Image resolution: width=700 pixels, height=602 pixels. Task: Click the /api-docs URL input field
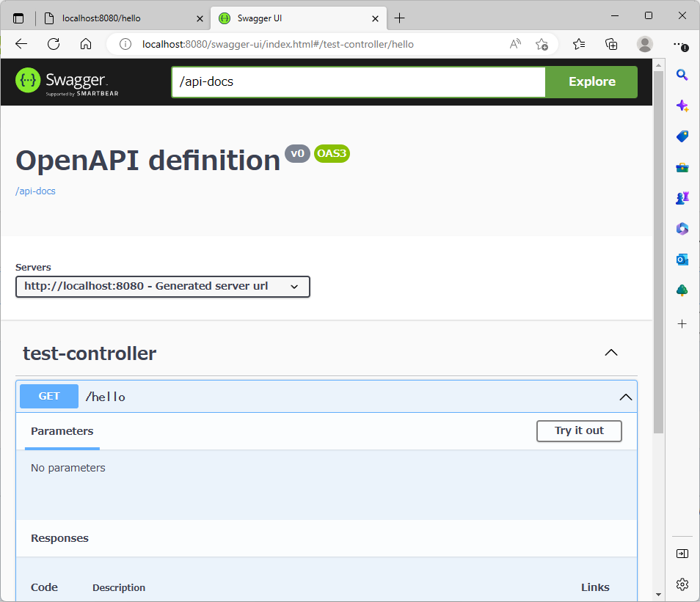tap(359, 81)
